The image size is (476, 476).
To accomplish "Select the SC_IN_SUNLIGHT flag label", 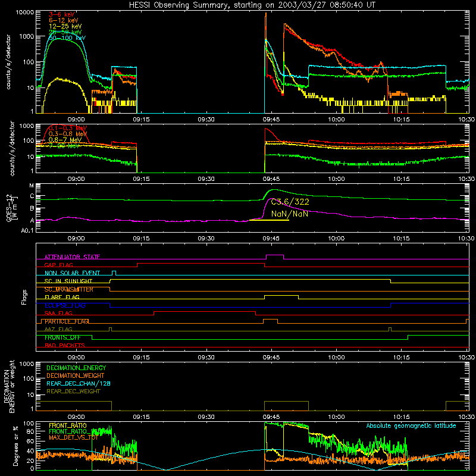I will (68, 281).
